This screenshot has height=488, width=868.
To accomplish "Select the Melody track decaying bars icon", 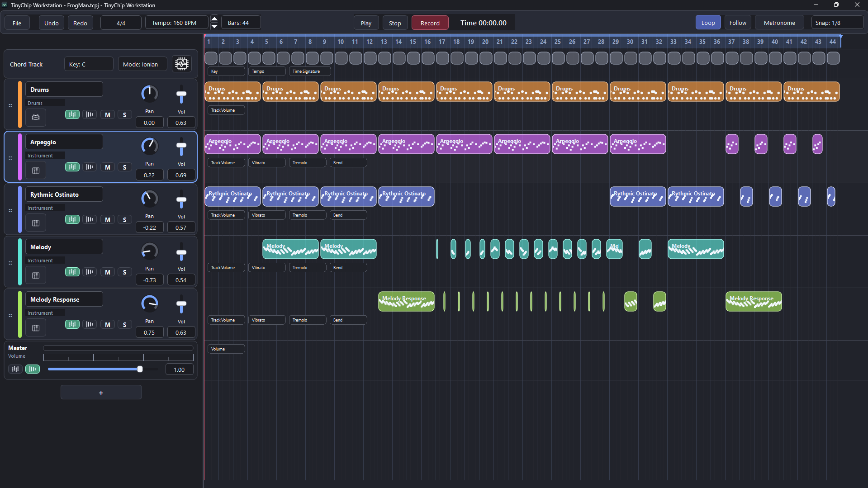I will [x=90, y=272].
